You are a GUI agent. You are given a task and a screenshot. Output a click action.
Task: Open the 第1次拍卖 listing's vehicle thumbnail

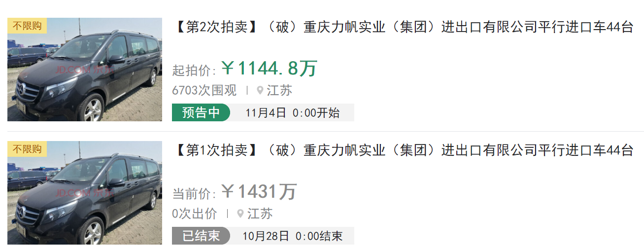coord(85,193)
